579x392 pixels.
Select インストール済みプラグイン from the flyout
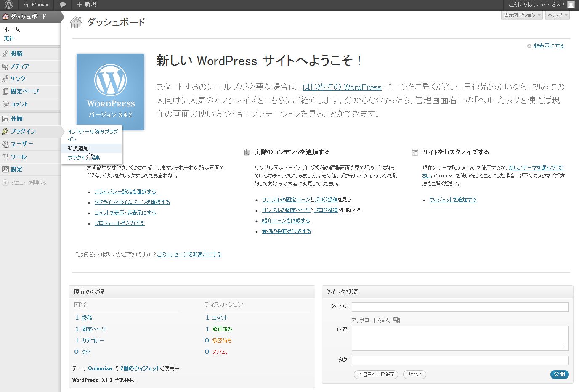click(93, 135)
